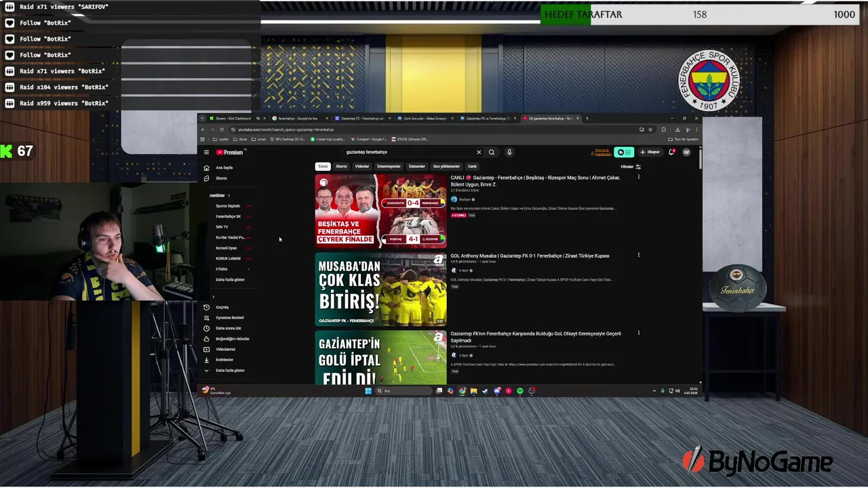Open Konsol Oyun subscription channel
This screenshot has height=488, width=868.
pos(226,248)
